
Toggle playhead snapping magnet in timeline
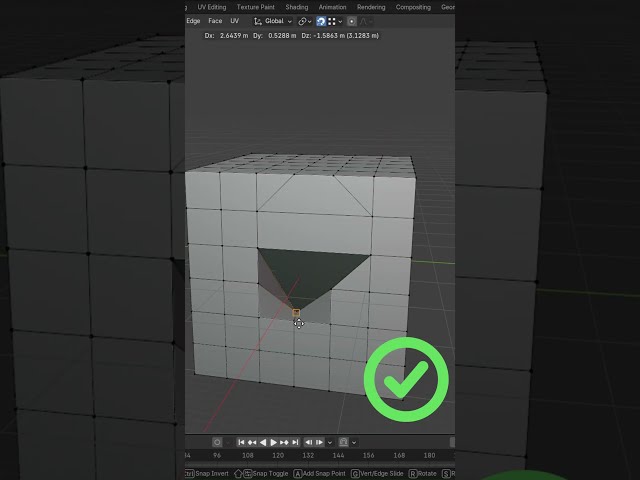click(x=344, y=442)
